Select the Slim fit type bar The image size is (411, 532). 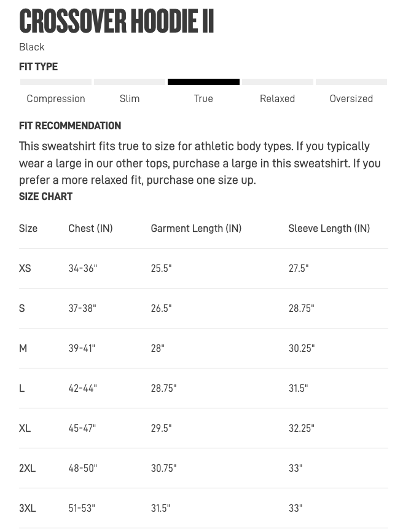tap(130, 82)
